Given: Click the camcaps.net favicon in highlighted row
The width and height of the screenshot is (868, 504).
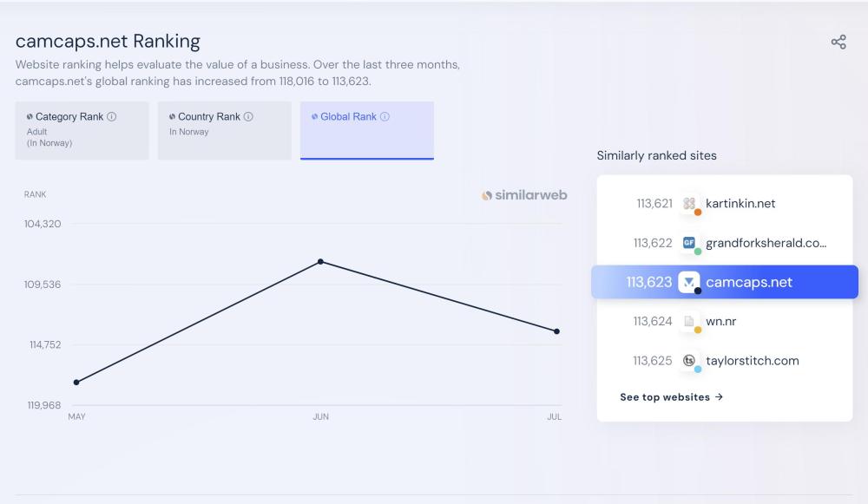Looking at the screenshot, I should (x=689, y=282).
